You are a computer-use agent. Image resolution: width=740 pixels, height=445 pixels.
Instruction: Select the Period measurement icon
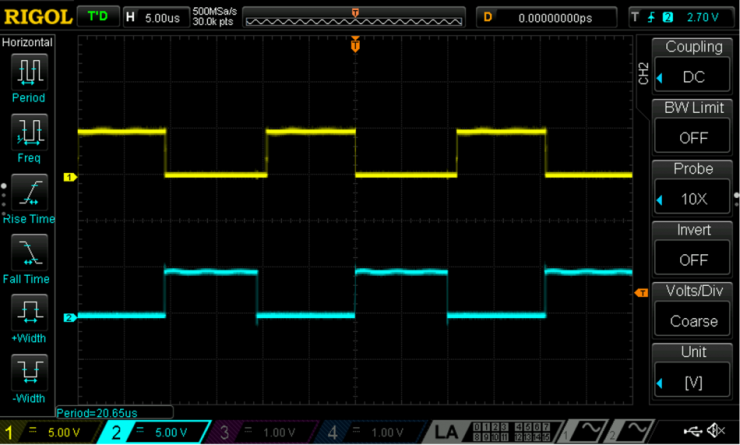pos(29,72)
